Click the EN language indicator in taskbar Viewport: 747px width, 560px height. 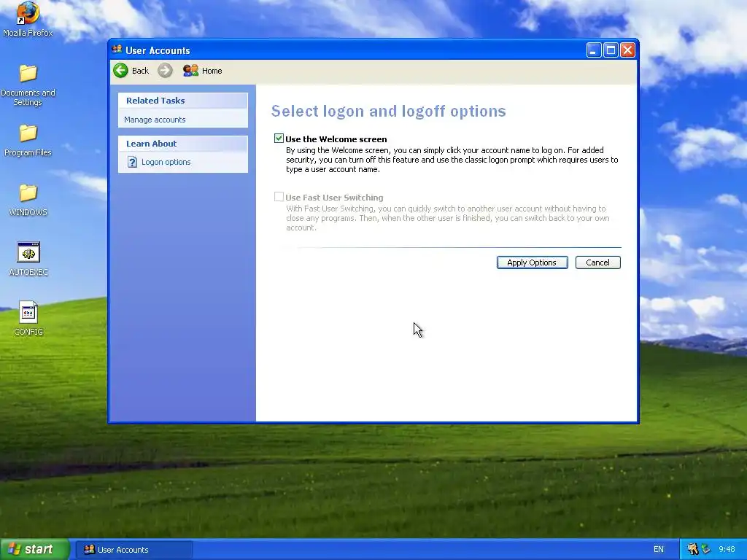(659, 549)
